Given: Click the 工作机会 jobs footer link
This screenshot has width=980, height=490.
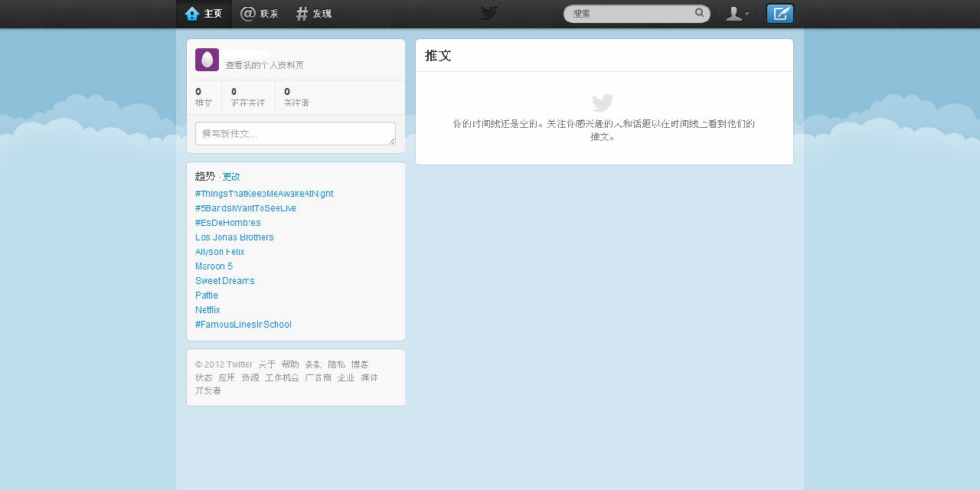Looking at the screenshot, I should [x=282, y=377].
